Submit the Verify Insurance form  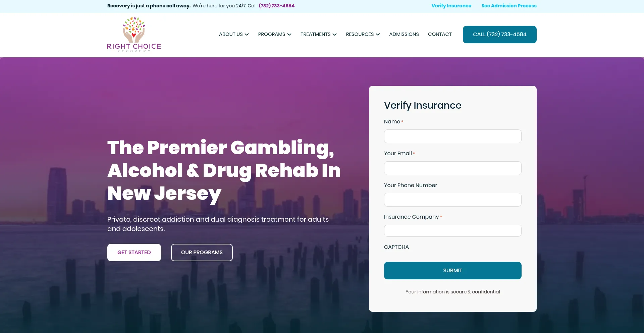452,271
